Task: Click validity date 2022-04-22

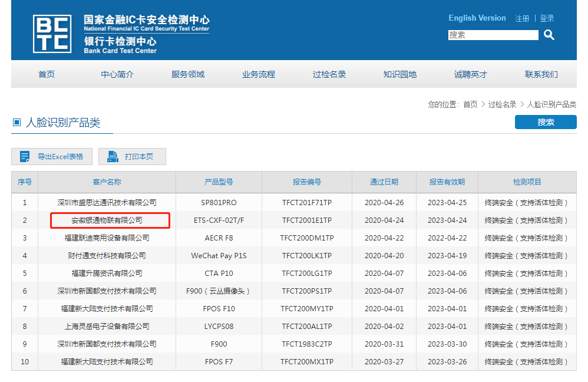Action: 447,238
